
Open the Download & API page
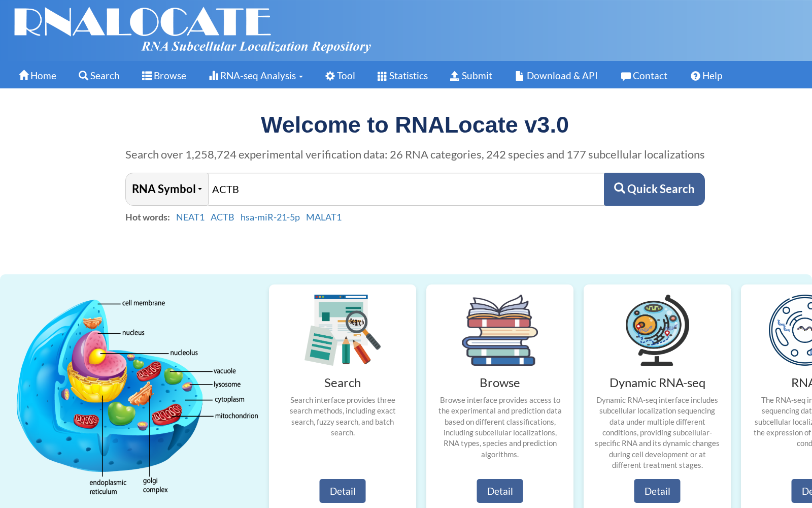556,76
